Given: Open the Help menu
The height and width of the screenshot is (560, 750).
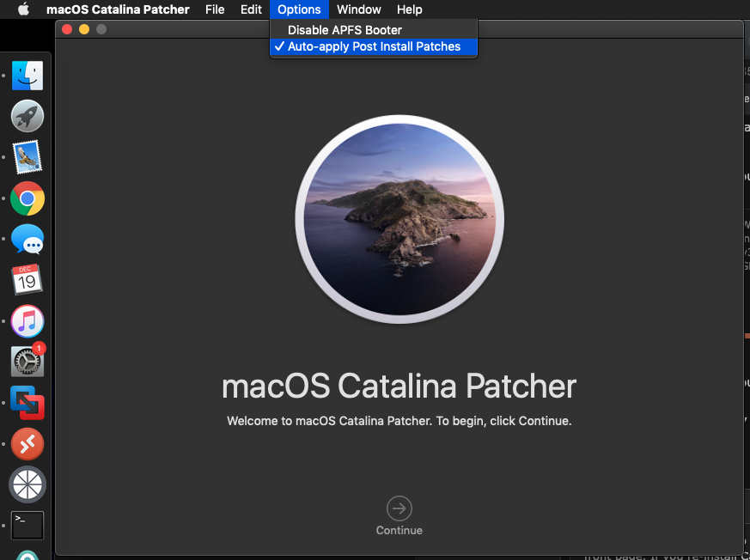Looking at the screenshot, I should [410, 9].
